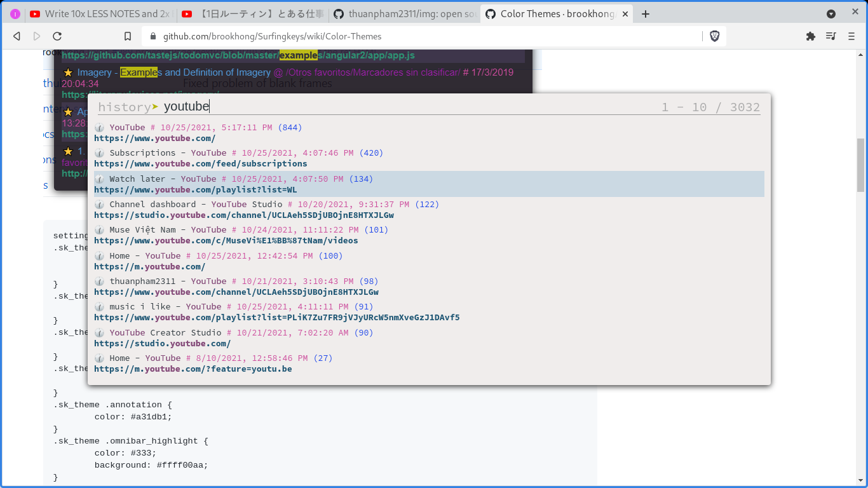This screenshot has width=868, height=488.
Task: Select 'music i like – YouTube' title
Action: 165,307
